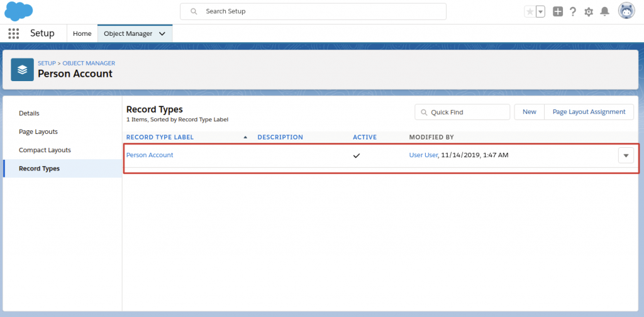Viewport: 644px width, 317px height.
Task: Sort by Record Type Label column header
Action: pos(160,137)
